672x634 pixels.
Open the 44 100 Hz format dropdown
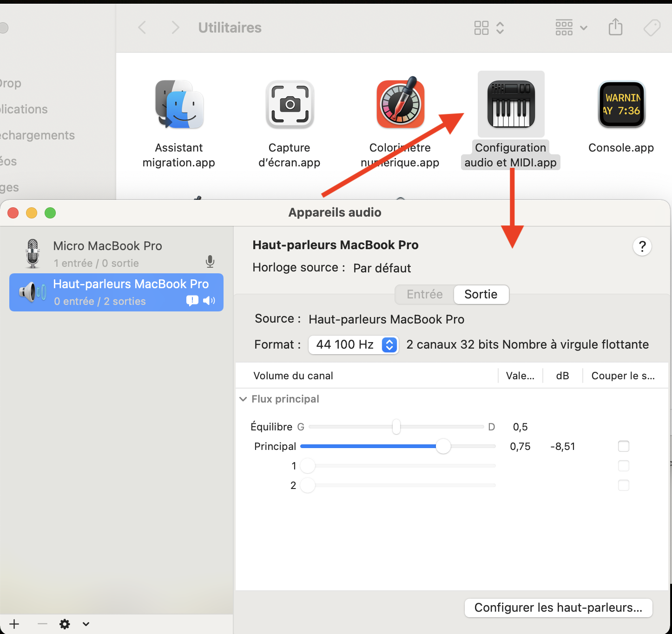(x=353, y=344)
